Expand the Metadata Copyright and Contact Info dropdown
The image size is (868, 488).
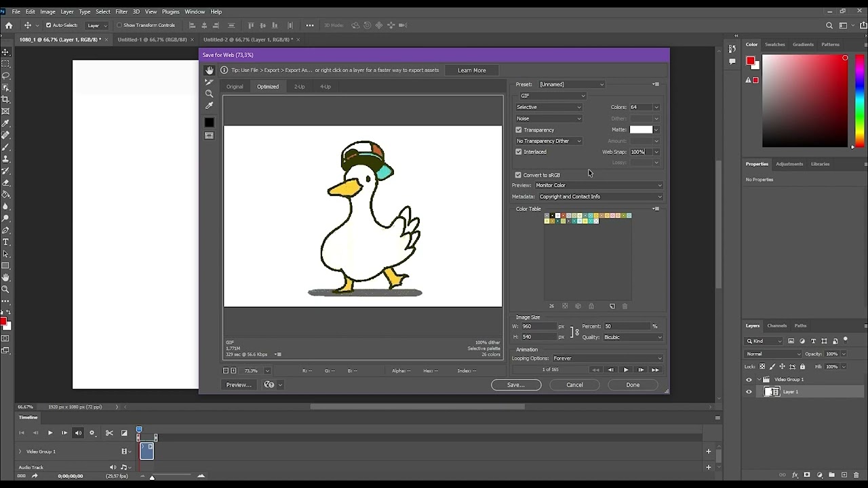click(x=599, y=197)
